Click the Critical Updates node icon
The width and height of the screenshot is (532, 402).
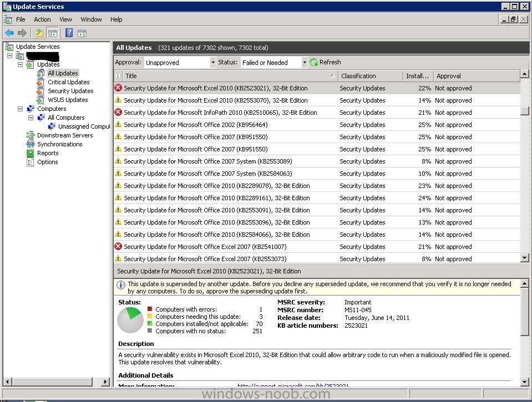pos(40,82)
